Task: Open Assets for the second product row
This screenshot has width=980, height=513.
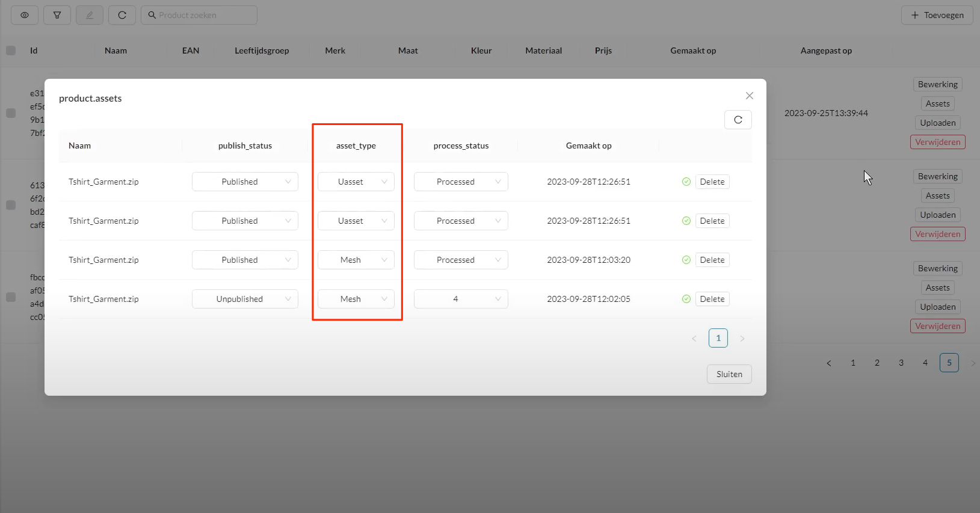Action: pyautogui.click(x=938, y=195)
